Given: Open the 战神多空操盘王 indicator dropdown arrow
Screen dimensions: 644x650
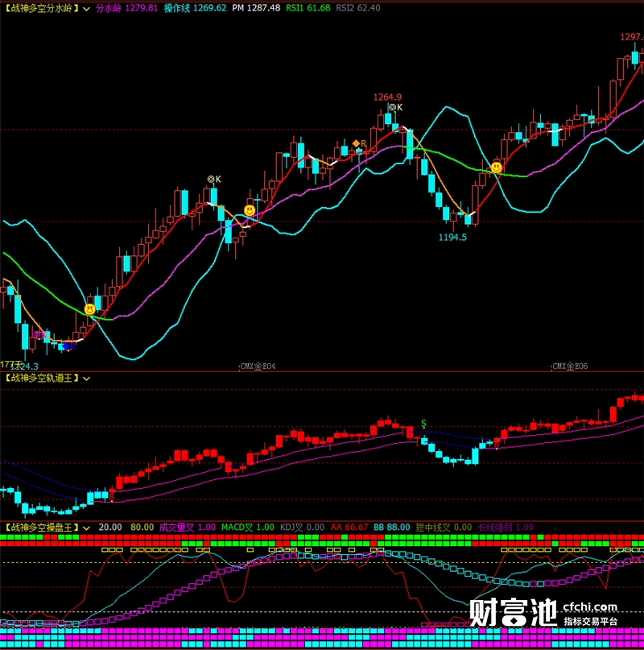Looking at the screenshot, I should point(86,528).
